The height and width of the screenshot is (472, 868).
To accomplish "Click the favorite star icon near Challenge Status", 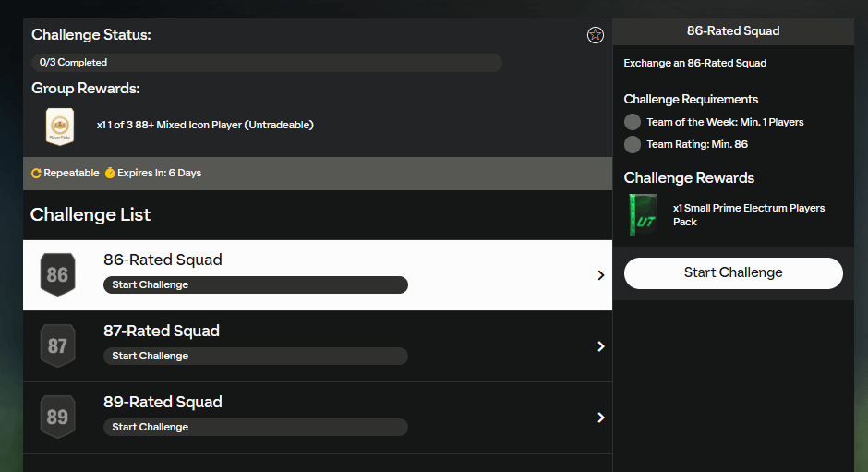I will 596,35.
